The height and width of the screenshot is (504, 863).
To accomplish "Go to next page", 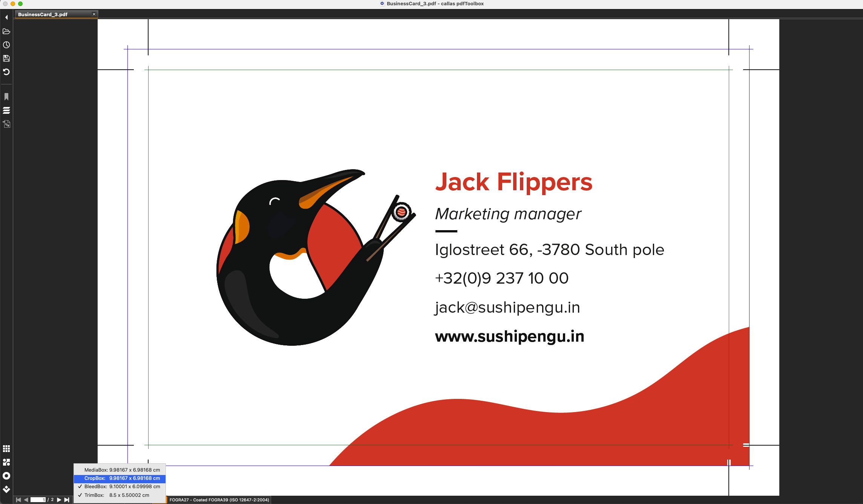I will [x=59, y=500].
